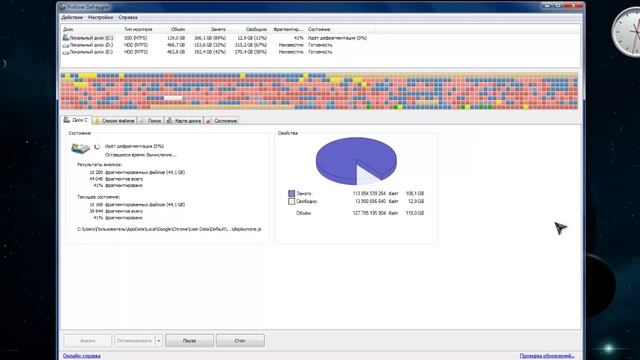Screen dimensions: 640x360
Task: Open the Справка menu
Action: tap(128, 18)
